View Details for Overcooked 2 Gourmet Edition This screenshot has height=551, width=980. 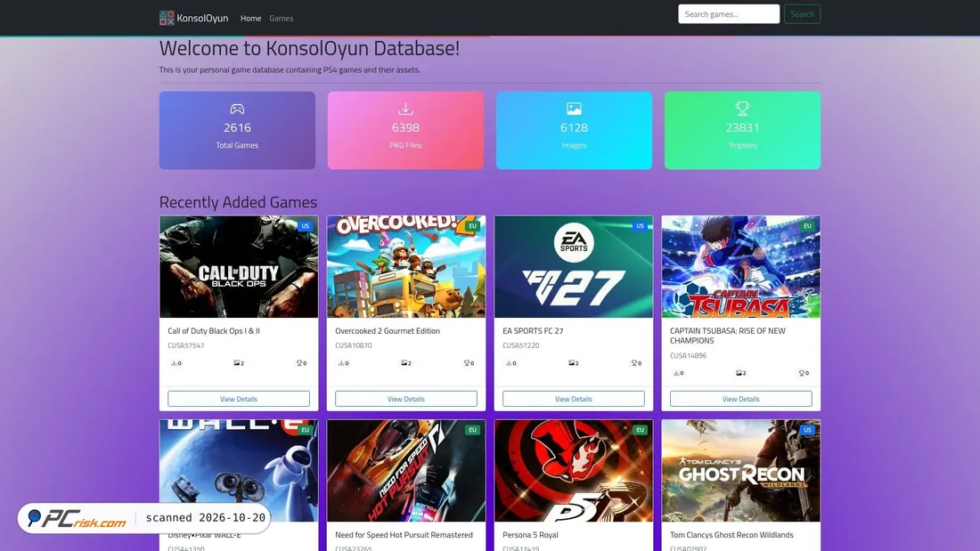[x=406, y=399]
